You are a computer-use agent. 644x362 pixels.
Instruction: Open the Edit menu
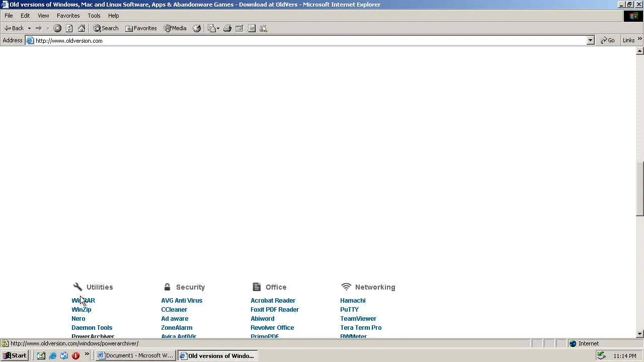[x=25, y=16]
